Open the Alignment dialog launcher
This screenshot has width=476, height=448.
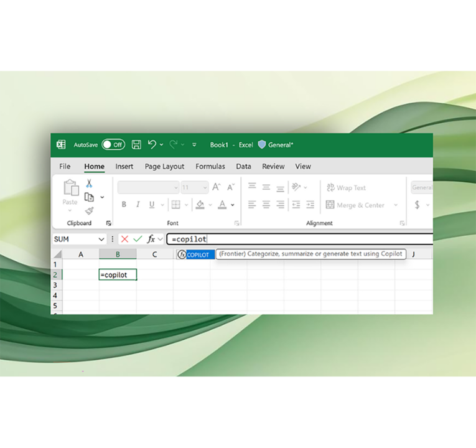click(402, 223)
